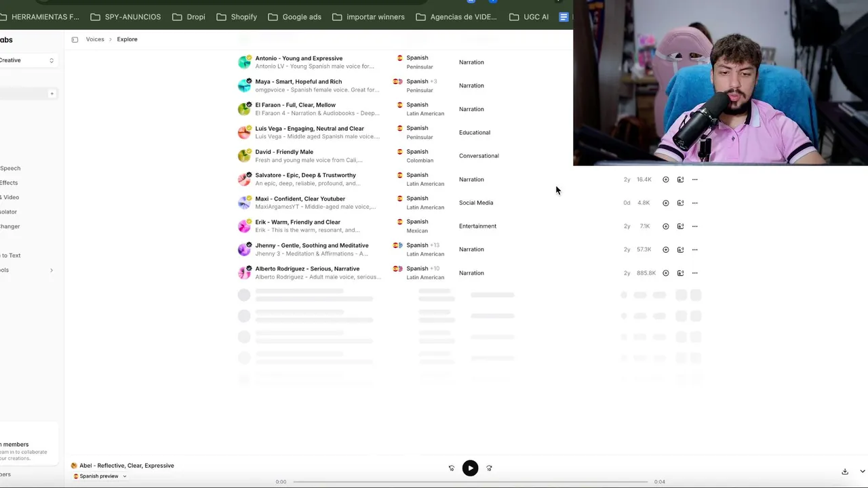868x488 pixels.
Task: Play preview via Maya voice avatar
Action: [244, 85]
